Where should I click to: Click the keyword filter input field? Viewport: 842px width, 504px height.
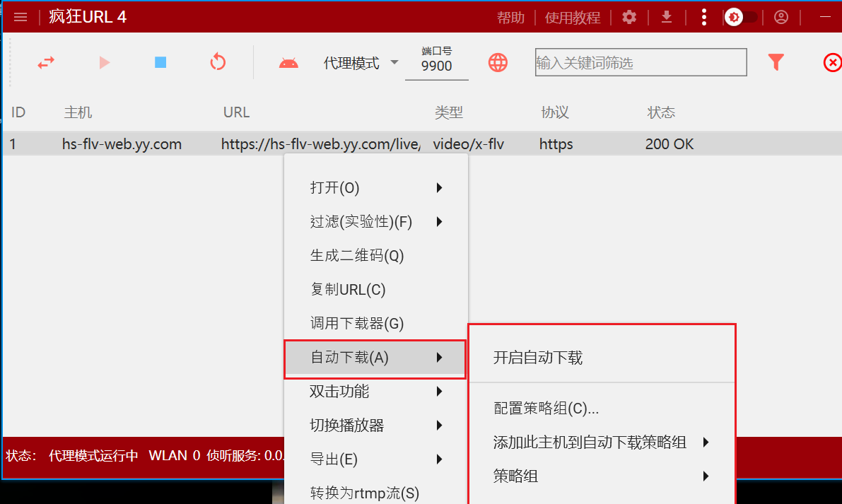pyautogui.click(x=641, y=63)
